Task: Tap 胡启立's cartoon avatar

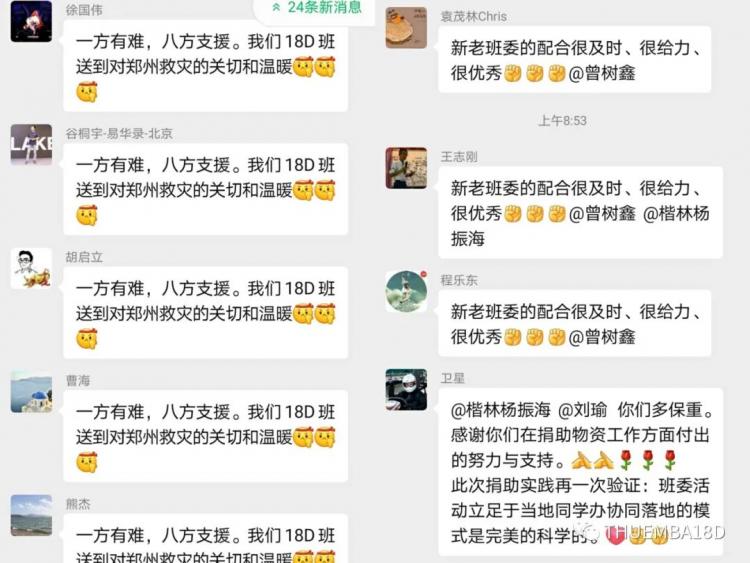Action: [31, 268]
